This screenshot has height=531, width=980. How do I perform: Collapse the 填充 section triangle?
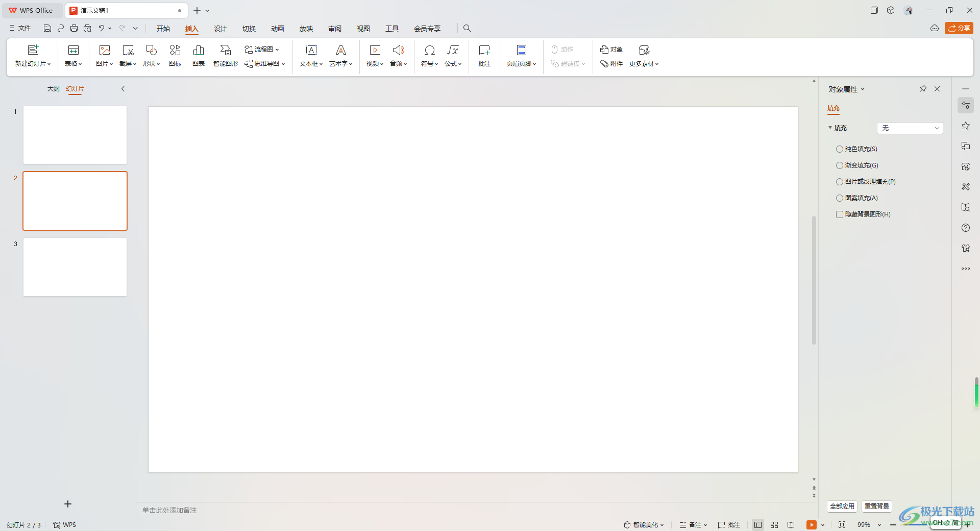tap(830, 128)
